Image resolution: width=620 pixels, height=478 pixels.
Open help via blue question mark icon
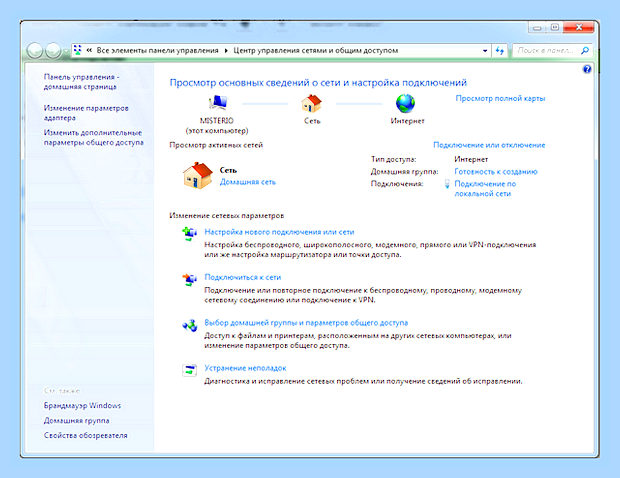[587, 70]
